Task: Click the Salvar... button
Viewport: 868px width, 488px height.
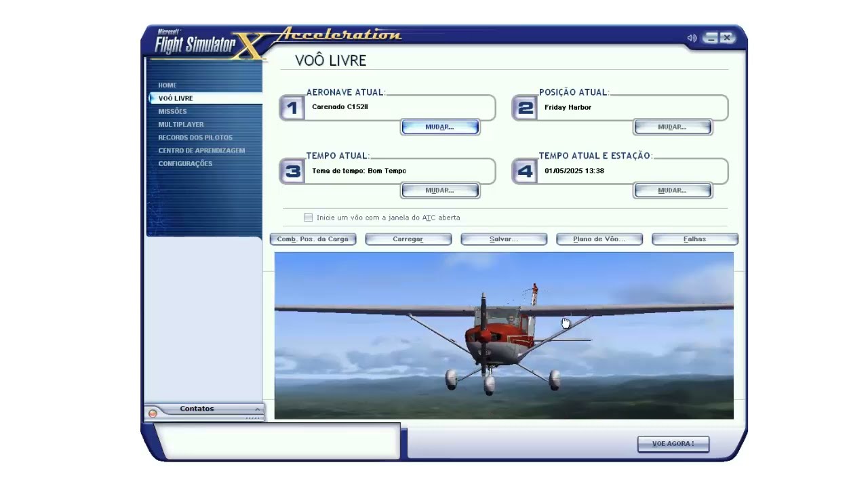Action: click(x=504, y=239)
